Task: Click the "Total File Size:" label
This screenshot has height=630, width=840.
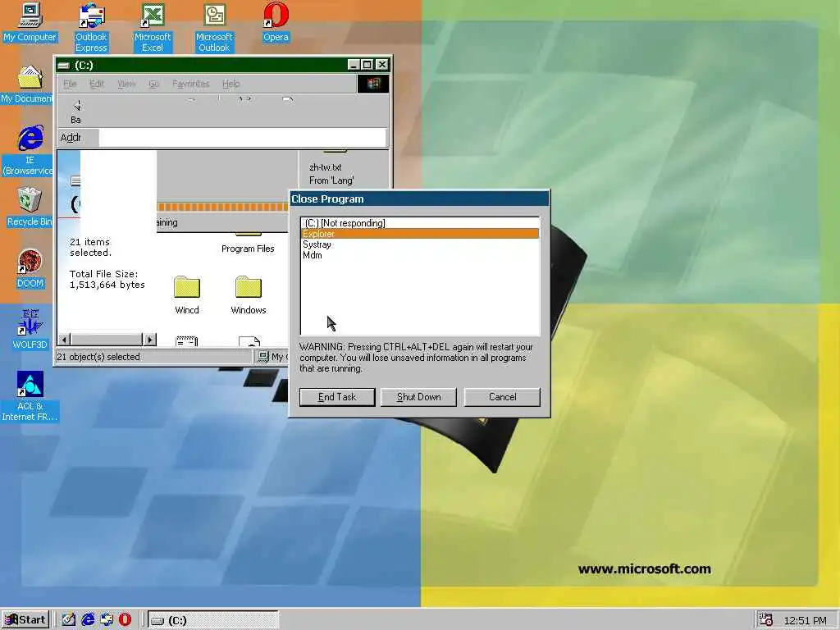Action: (103, 274)
